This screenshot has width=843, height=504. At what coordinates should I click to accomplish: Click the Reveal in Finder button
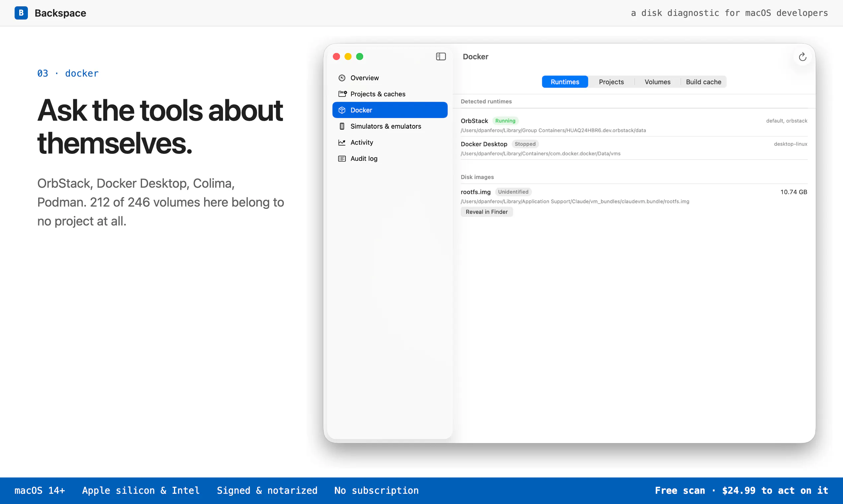[x=487, y=212]
